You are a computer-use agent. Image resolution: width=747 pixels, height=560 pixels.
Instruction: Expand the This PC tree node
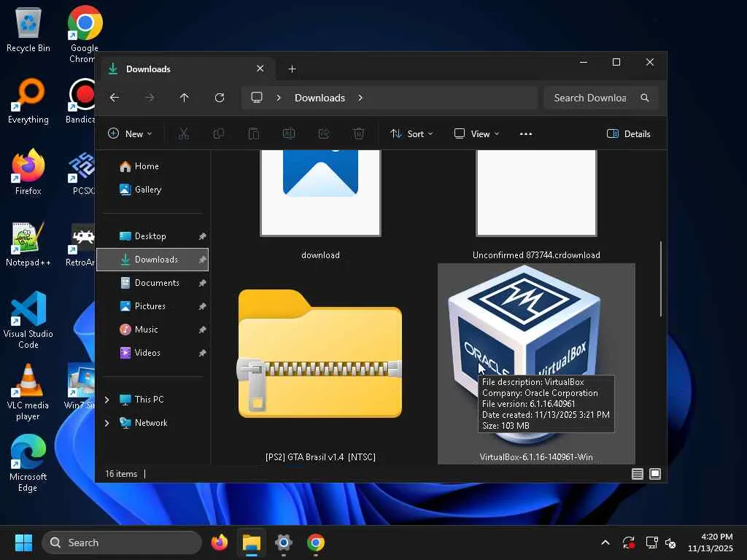point(107,400)
